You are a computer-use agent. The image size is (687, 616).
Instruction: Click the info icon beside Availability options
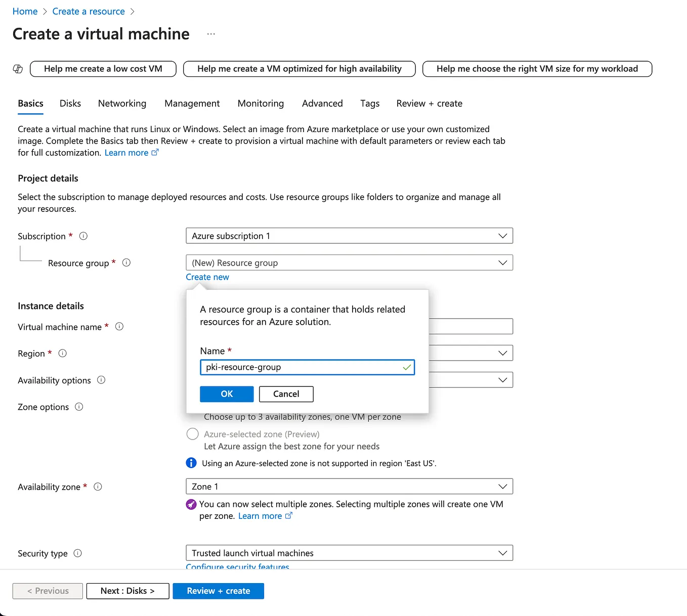point(101,380)
